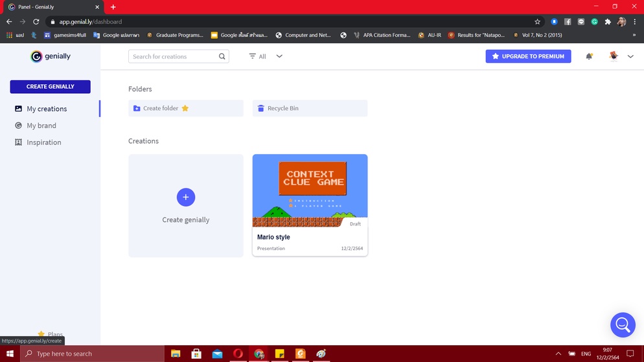Image resolution: width=644 pixels, height=362 pixels.
Task: Open the Recycle Bin folder
Action: click(310, 108)
